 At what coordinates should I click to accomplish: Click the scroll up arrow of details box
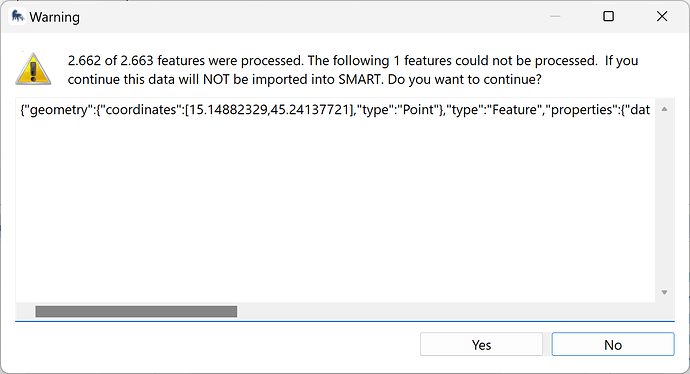tap(664, 109)
